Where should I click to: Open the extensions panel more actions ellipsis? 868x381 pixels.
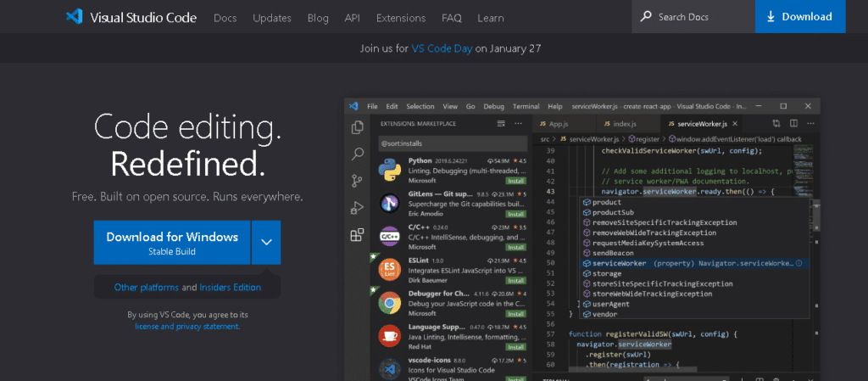pyautogui.click(x=518, y=123)
